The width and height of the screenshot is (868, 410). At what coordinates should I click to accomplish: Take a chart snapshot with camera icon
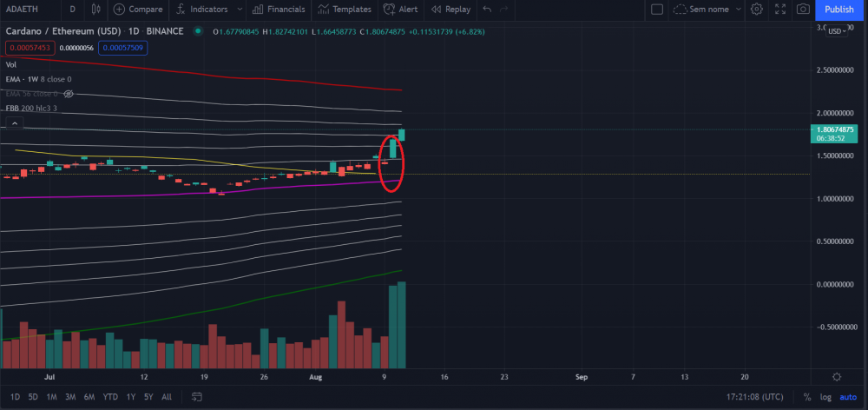[x=803, y=10]
